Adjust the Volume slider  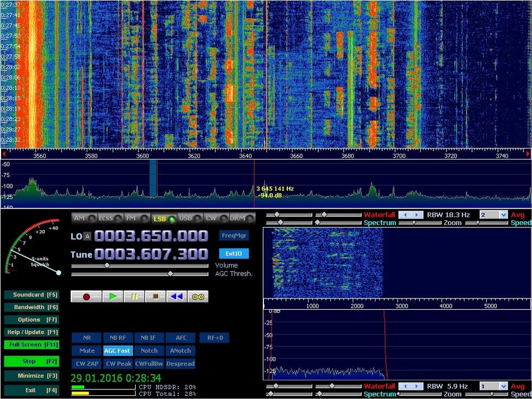[x=140, y=265]
